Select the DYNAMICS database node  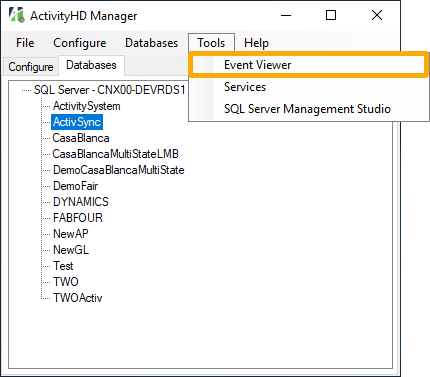(81, 202)
